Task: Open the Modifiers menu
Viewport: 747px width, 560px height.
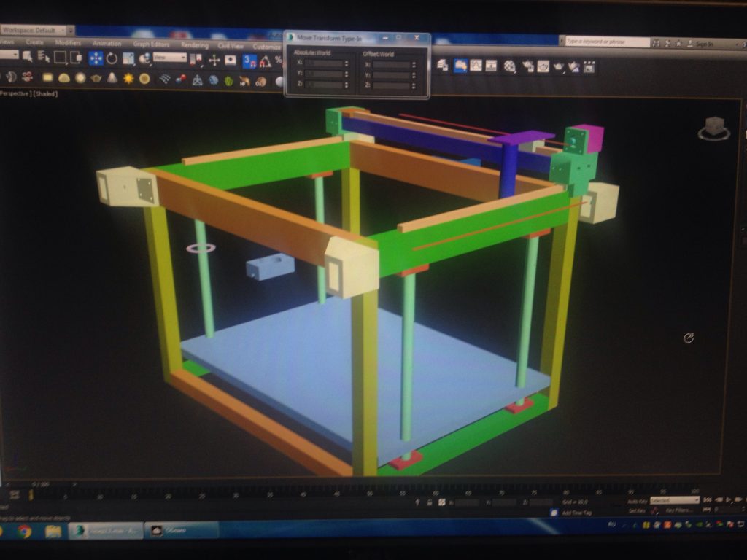Action: [68, 43]
